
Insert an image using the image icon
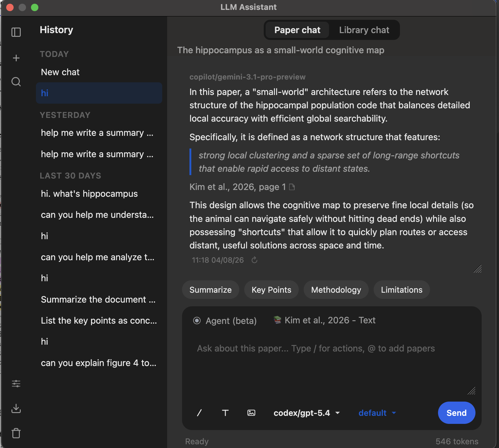coord(251,413)
